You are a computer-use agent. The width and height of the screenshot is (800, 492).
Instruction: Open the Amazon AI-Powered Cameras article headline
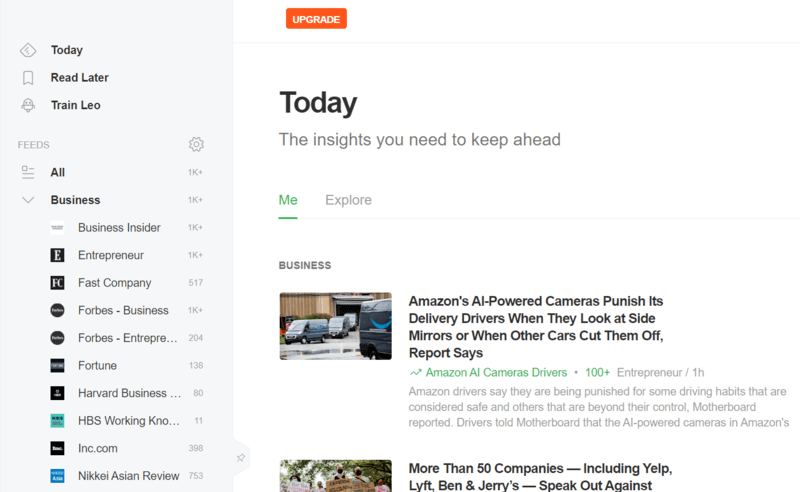536,327
